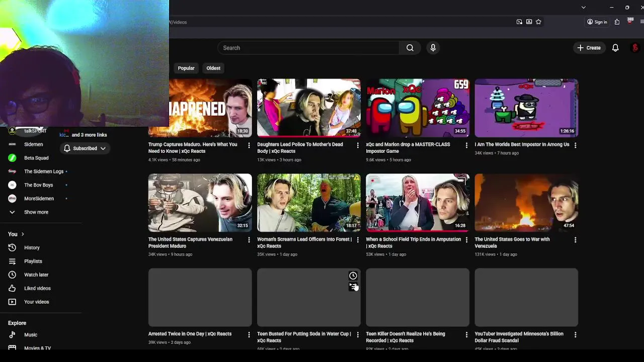Open The Sidemen Logs subscription
The width and height of the screenshot is (644, 362).
43,171
